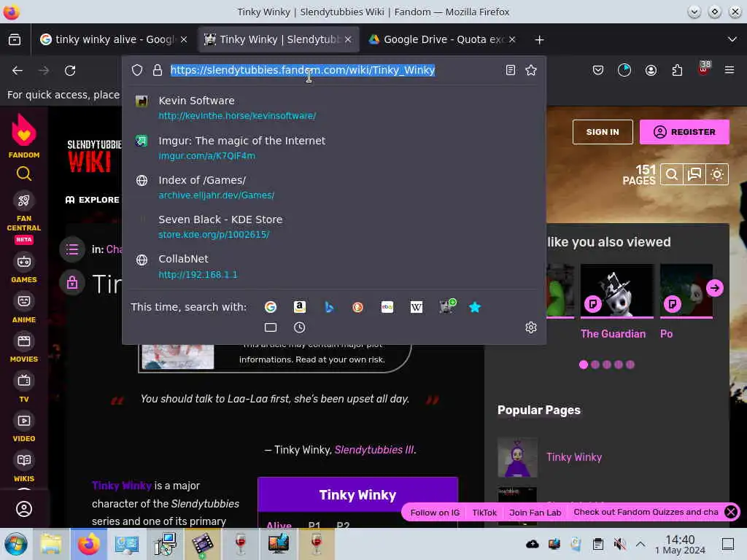The width and height of the screenshot is (747, 560).
Task: Open the Slendytubbies III link
Action: click(374, 449)
